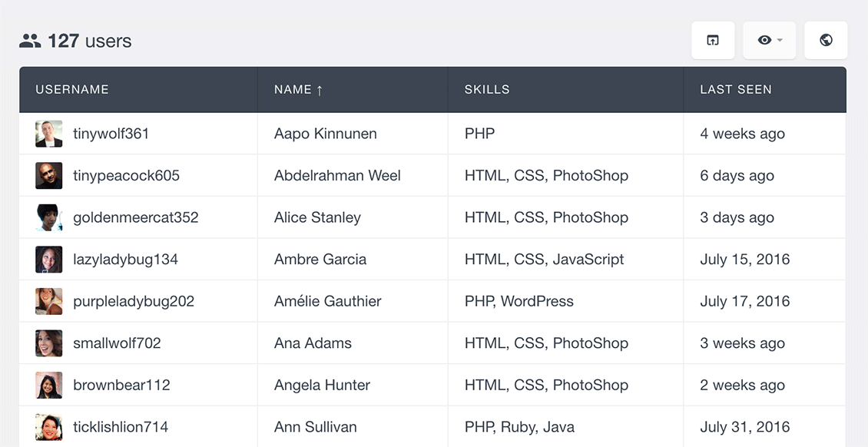Select Ambre Garcia's skills cell

566,260
